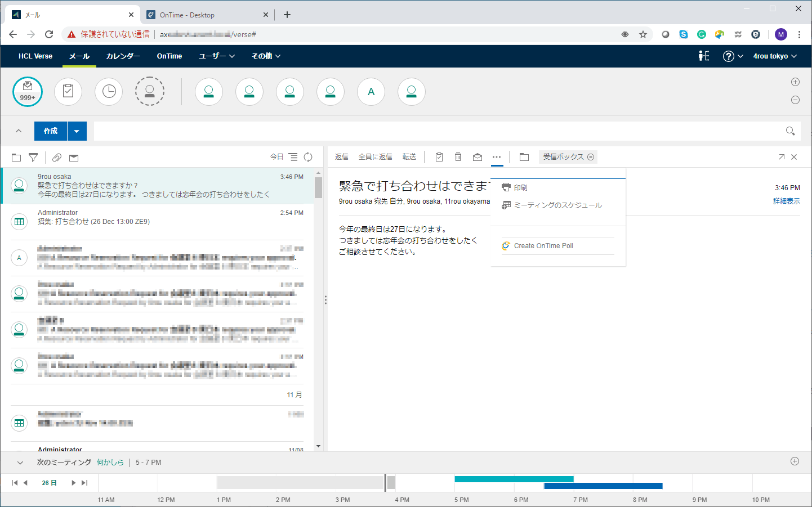Screen dimensions: 812x507
Task: Reply to all with 全員に返信
Action: click(x=374, y=156)
